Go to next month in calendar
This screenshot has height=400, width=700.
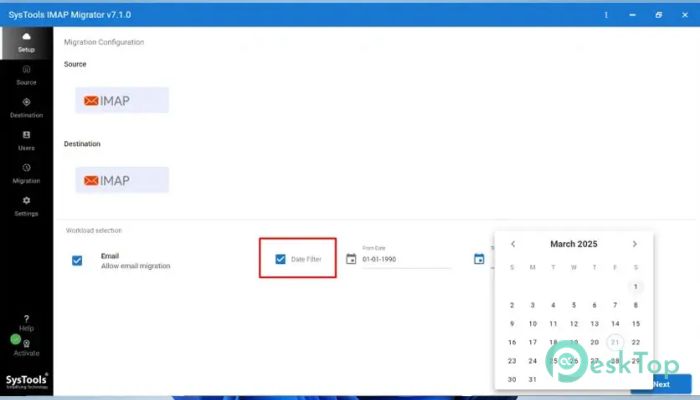pos(635,244)
